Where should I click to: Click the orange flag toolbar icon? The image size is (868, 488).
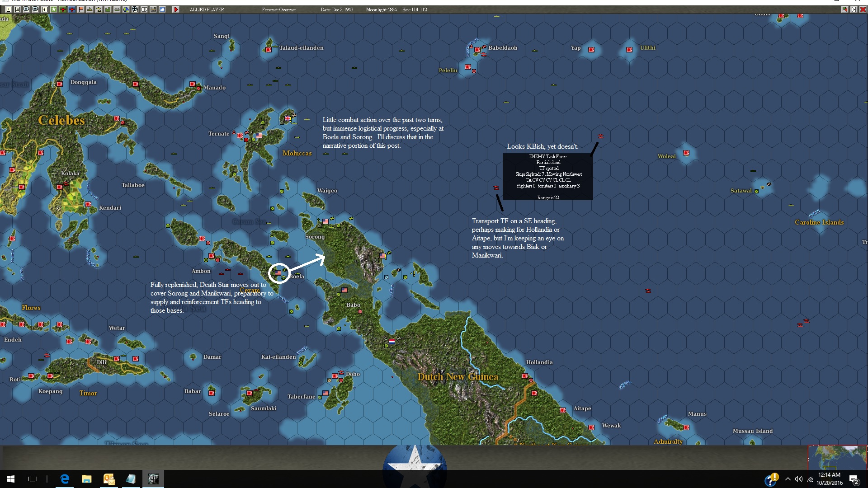coord(80,9)
